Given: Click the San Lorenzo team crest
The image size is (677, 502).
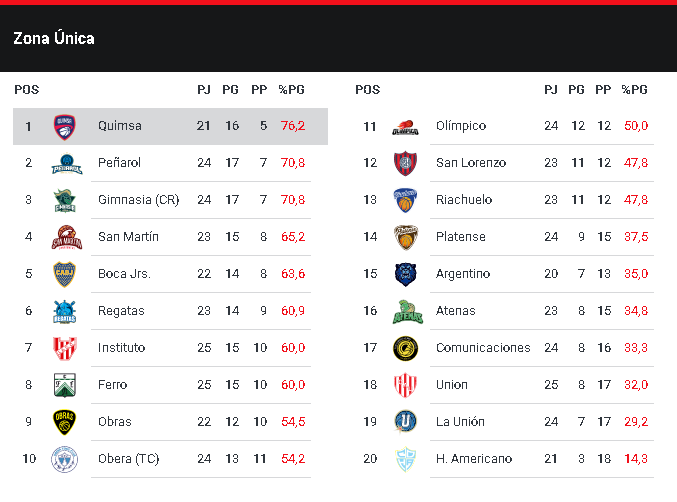Looking at the screenshot, I should (x=404, y=163).
